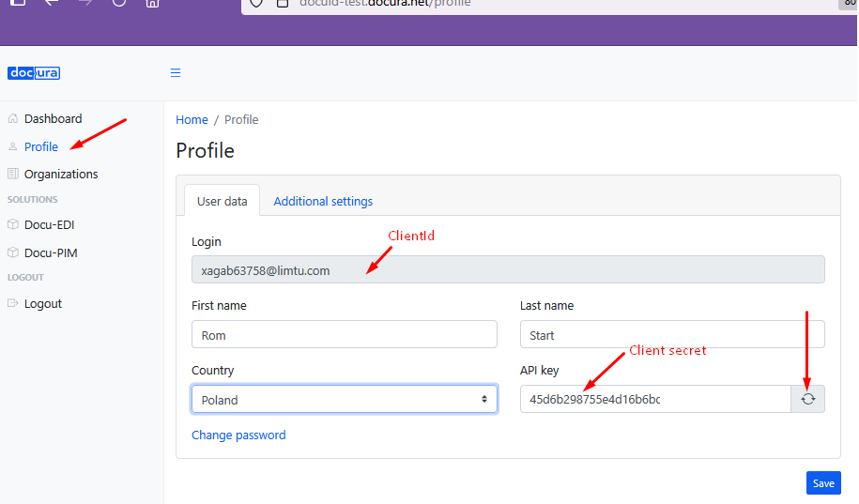Click the API key text field
This screenshot has height=504, width=859.
655,399
